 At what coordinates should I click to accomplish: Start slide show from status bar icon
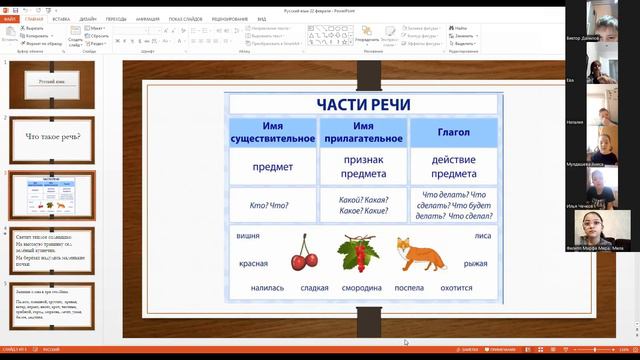(565, 350)
